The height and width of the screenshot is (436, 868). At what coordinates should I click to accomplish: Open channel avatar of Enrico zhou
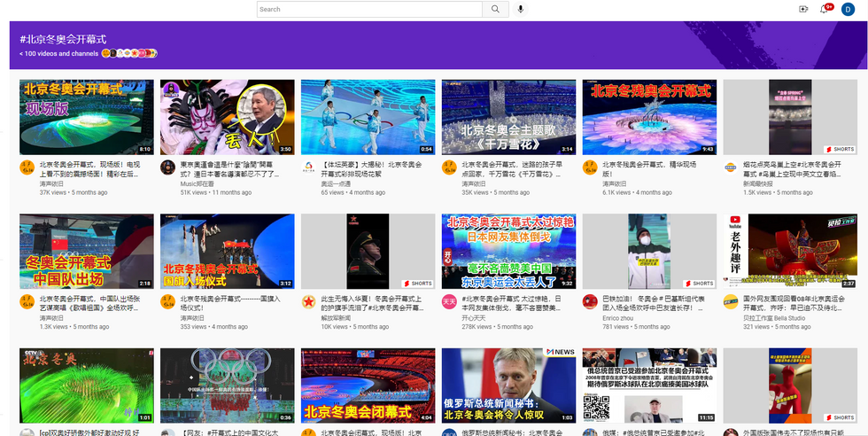pos(590,302)
